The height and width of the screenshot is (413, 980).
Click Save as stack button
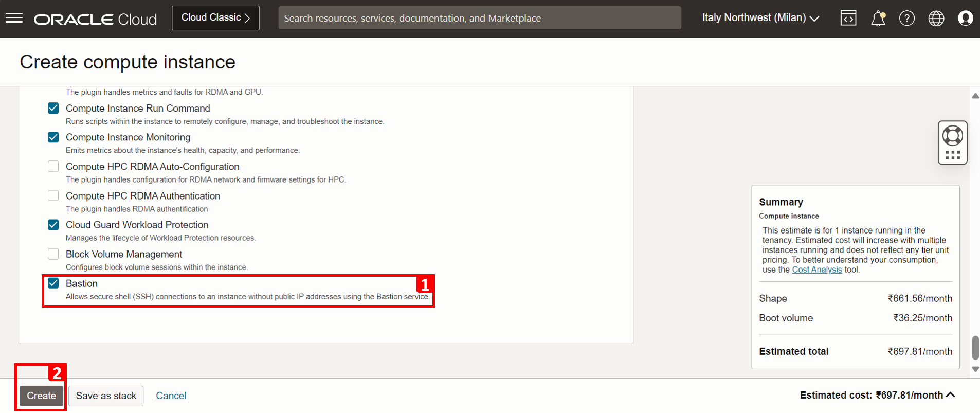pyautogui.click(x=106, y=396)
